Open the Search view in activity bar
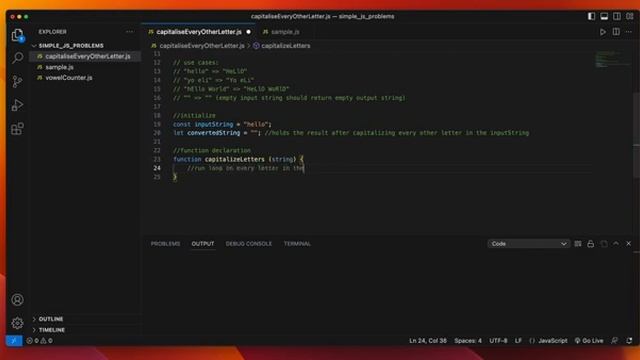The width and height of the screenshot is (640, 360). coord(17,58)
